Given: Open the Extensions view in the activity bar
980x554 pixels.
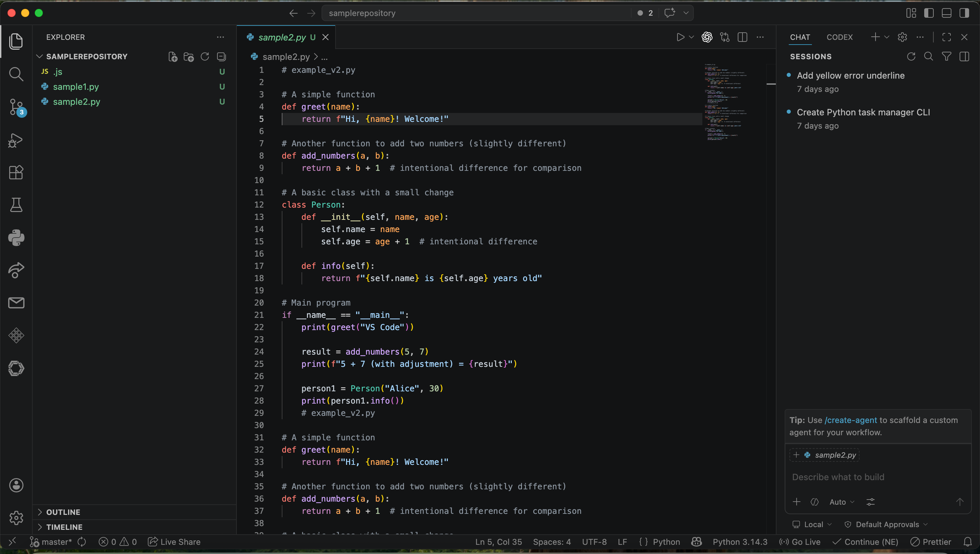Looking at the screenshot, I should pos(16,173).
